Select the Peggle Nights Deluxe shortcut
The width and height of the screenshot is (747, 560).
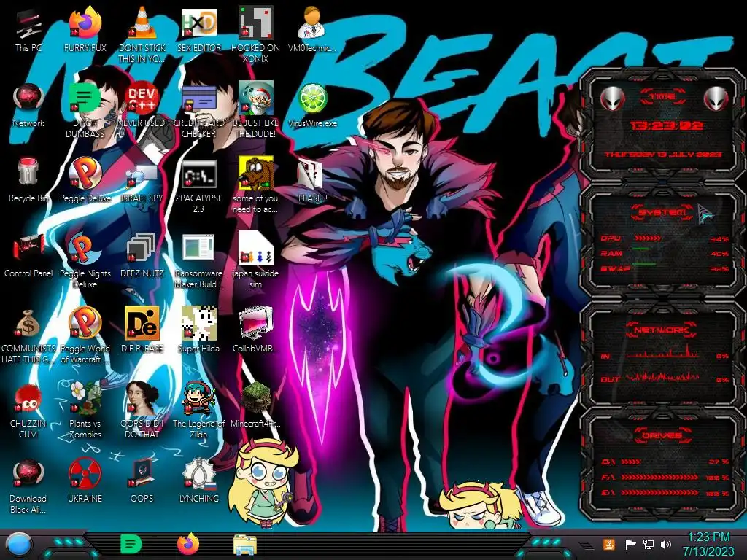[x=85, y=262]
